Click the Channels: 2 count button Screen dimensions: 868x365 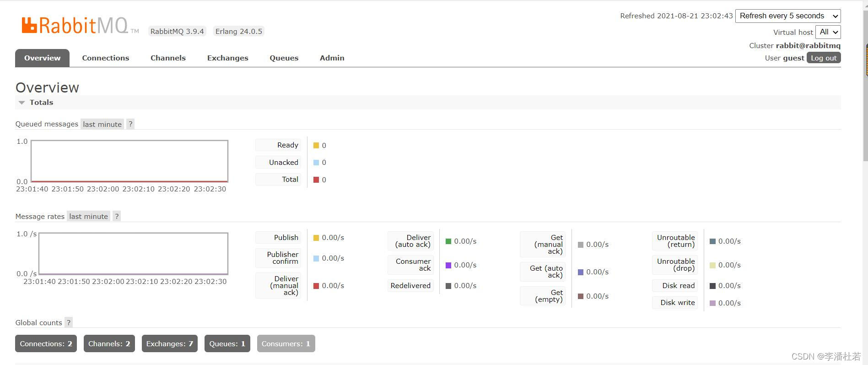109,343
